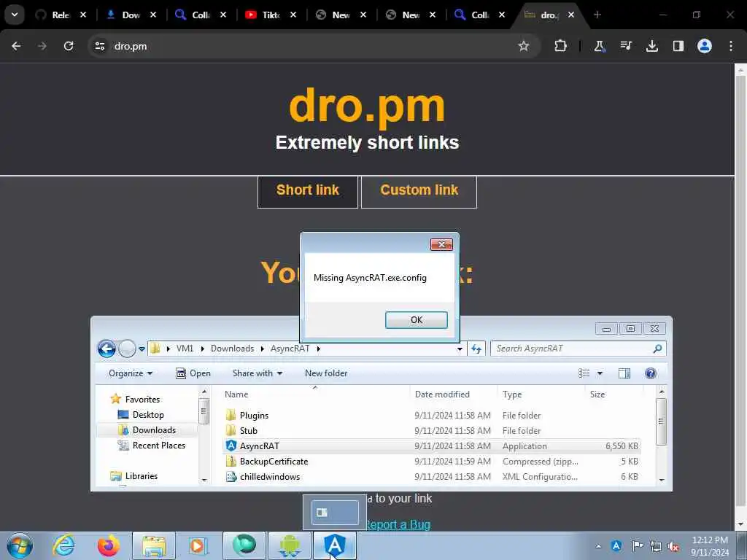Open the Windows Start button
The width and height of the screenshot is (747, 560).
(20, 545)
